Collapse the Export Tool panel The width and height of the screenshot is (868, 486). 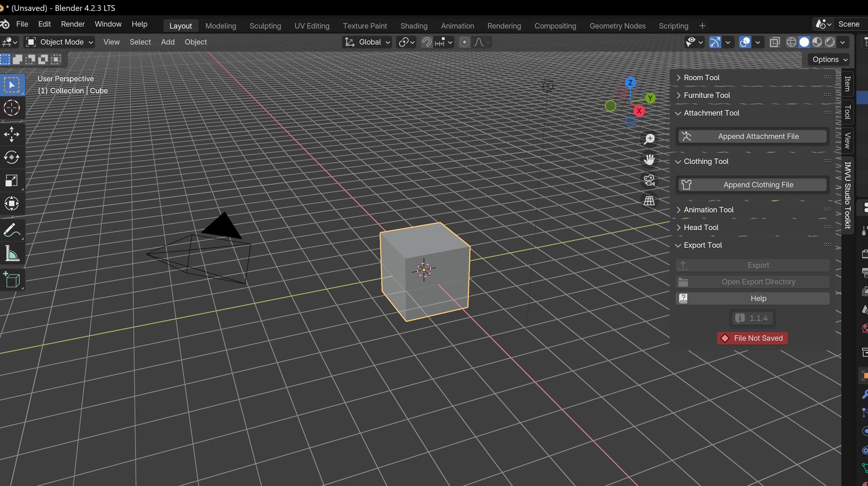[x=703, y=245]
